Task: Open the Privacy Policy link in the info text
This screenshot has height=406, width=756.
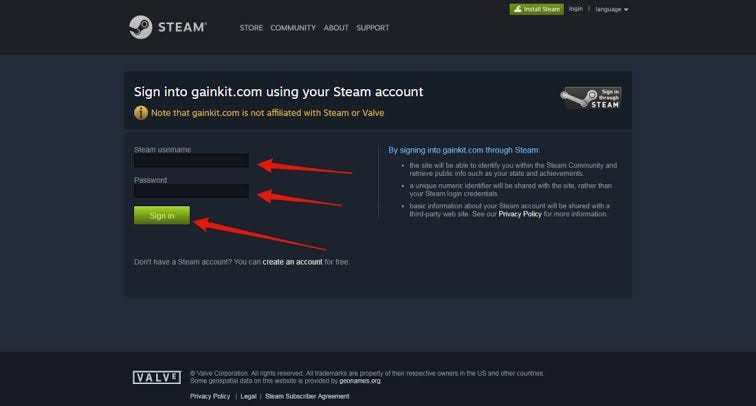Action: point(520,214)
